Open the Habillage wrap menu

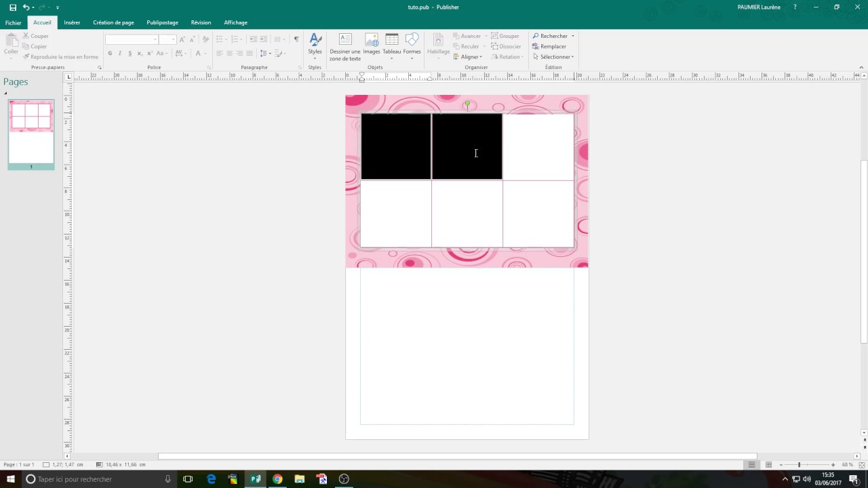(438, 47)
